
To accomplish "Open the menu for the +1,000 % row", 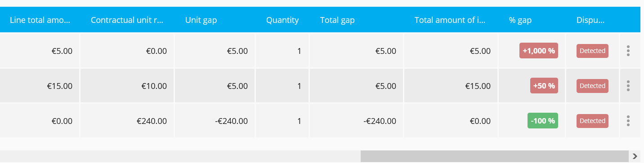I will [x=628, y=51].
